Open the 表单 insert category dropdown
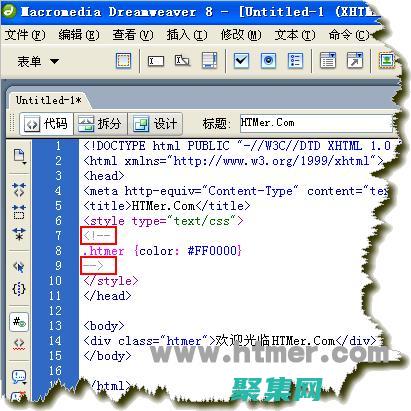411x411 pixels. 38,61
